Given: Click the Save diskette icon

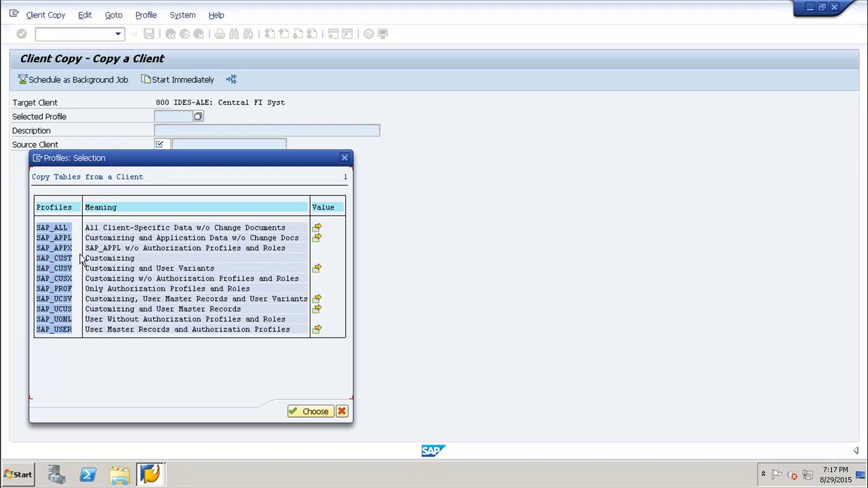Looking at the screenshot, I should point(149,34).
